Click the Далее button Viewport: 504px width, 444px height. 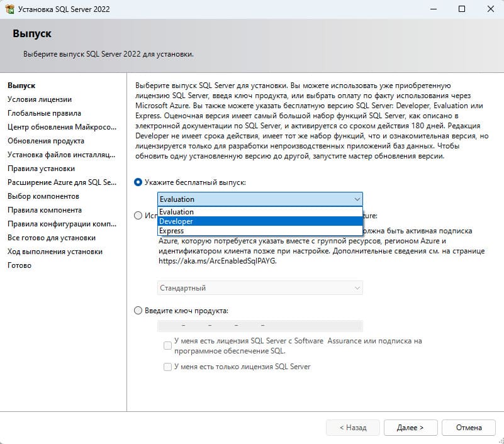(410, 428)
